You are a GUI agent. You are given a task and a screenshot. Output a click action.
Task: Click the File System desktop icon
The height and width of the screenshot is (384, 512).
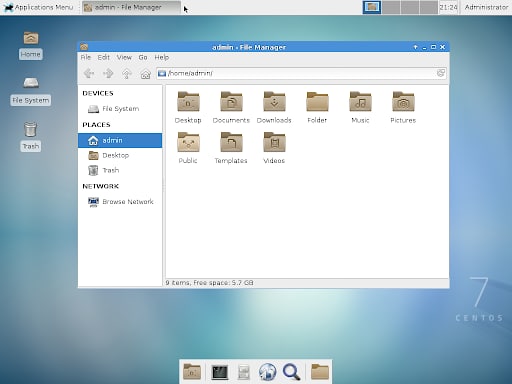[31, 91]
